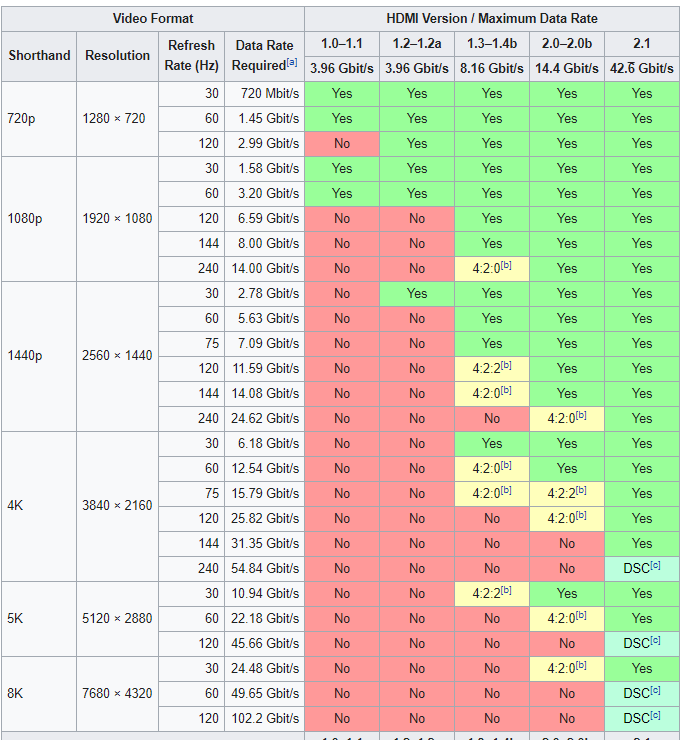This screenshot has height=740, width=686.
Task: Open the 4:2:2 footnote in the 5K 30 Hz row
Action: (506, 590)
